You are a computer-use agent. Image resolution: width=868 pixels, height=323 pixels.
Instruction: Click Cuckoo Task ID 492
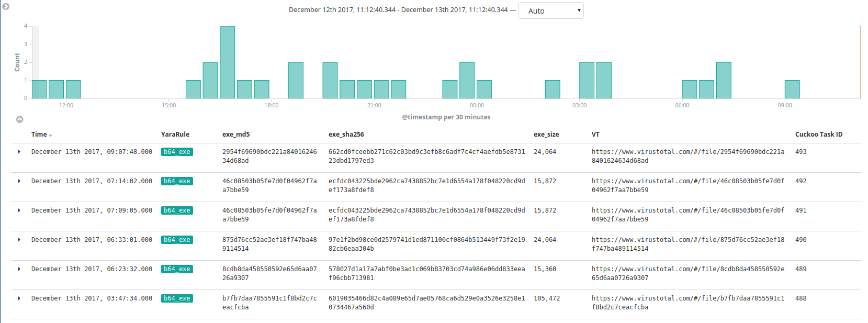pyautogui.click(x=801, y=181)
